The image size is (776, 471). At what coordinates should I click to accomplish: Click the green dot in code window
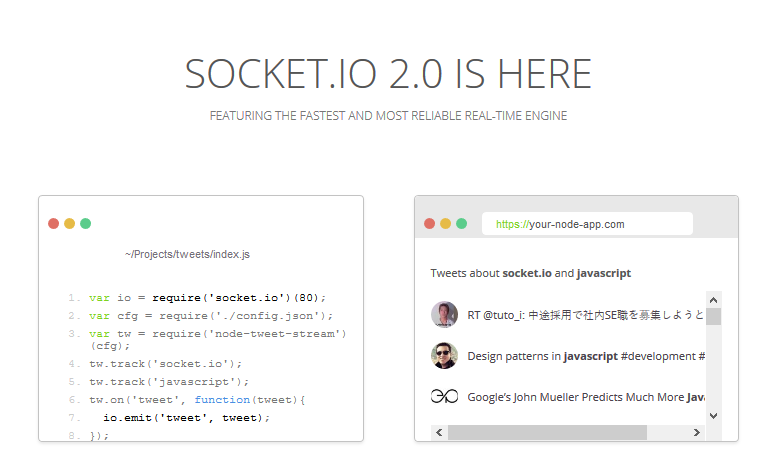(x=86, y=224)
